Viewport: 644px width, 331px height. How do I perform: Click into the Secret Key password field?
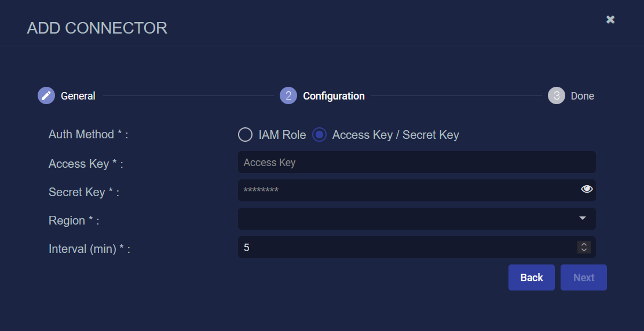click(405, 190)
